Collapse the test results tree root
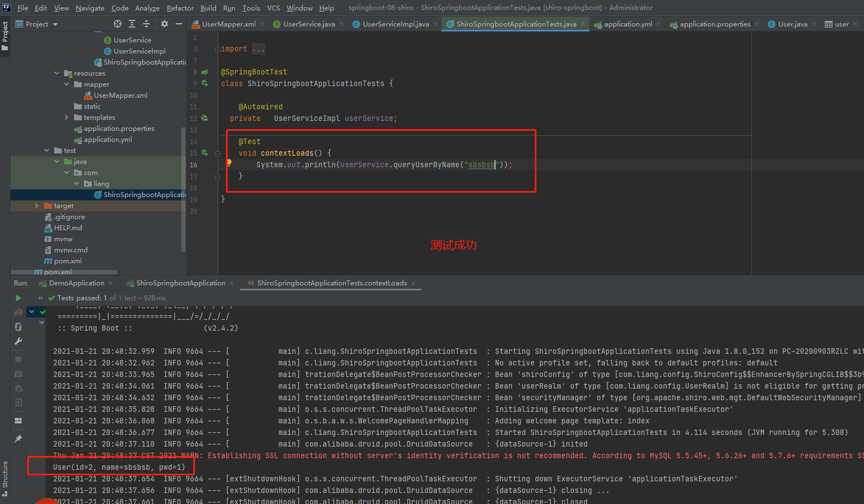This screenshot has width=864, height=504. coord(32,312)
